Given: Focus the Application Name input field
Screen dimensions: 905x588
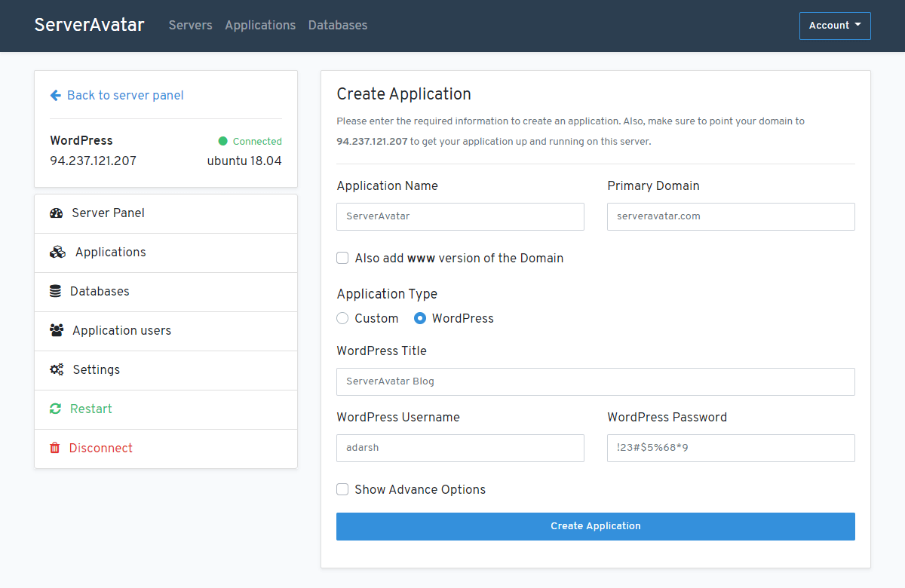Looking at the screenshot, I should (460, 216).
